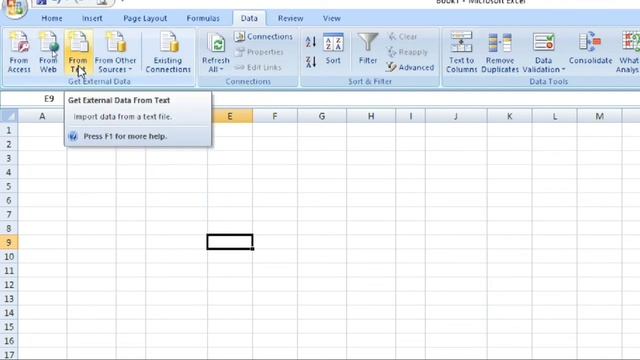The width and height of the screenshot is (640, 360).
Task: Select column F header
Action: (275, 116)
